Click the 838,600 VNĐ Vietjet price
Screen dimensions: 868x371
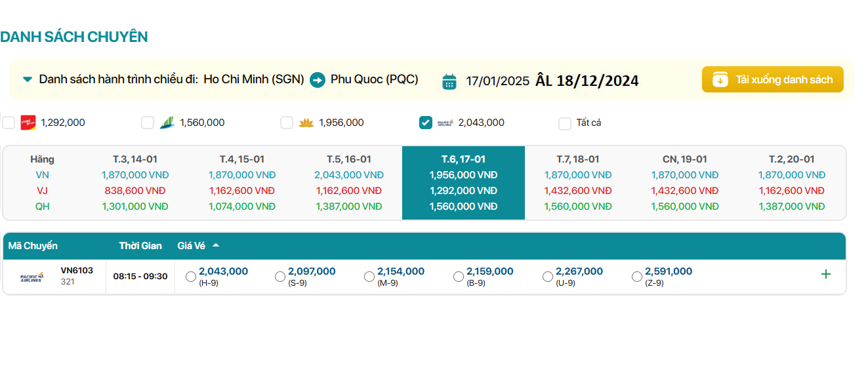coord(134,191)
